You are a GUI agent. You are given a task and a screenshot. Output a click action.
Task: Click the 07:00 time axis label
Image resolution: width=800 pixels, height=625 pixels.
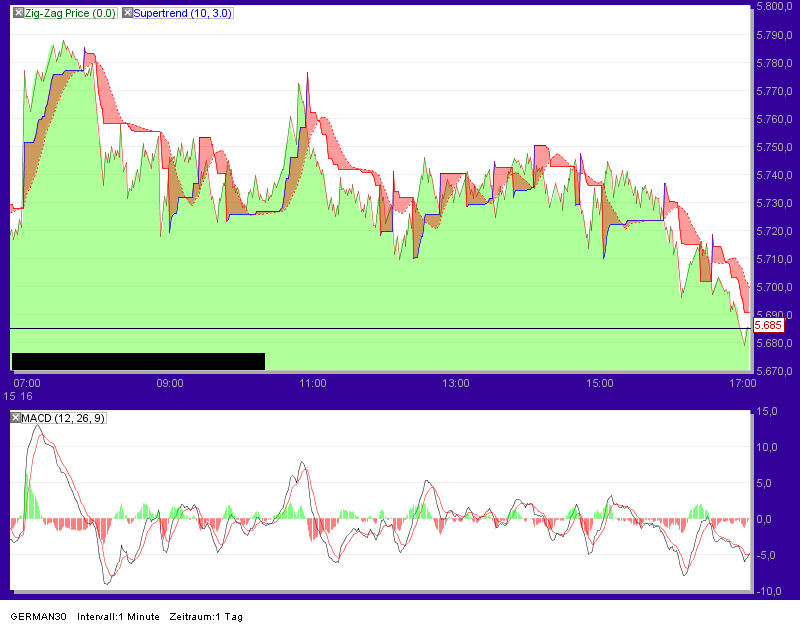tap(27, 383)
